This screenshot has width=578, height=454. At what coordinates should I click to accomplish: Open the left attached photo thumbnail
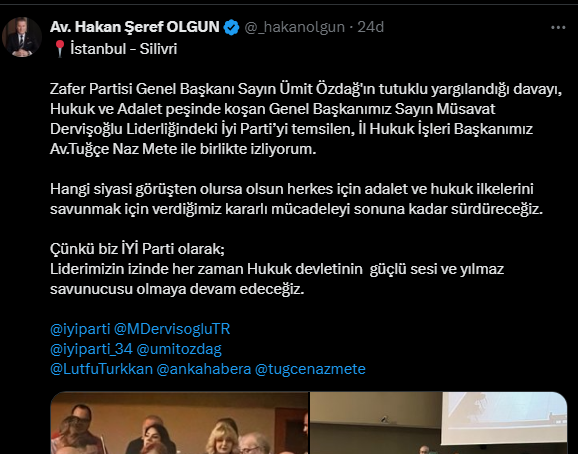180,423
